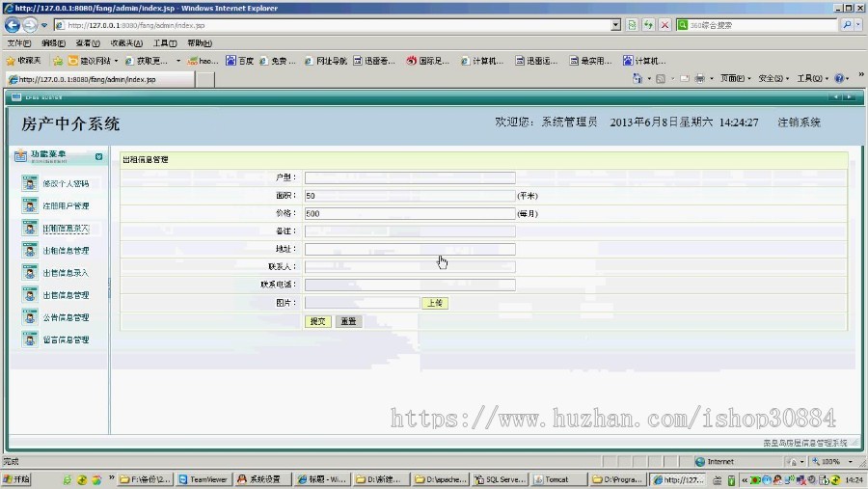Click 注销系统 to log out
This screenshot has height=489, width=868.
click(x=799, y=122)
